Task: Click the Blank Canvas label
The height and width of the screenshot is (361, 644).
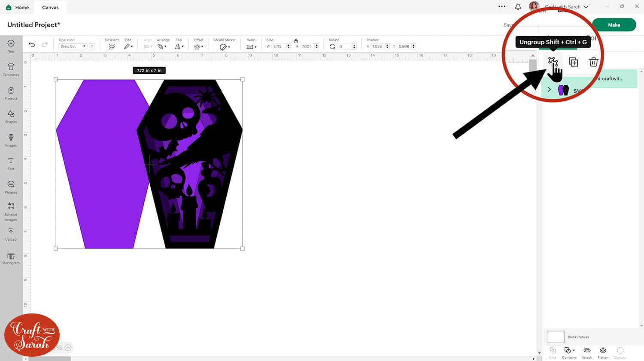Action: coord(578,337)
